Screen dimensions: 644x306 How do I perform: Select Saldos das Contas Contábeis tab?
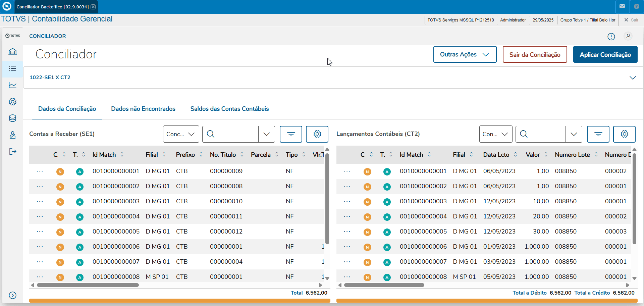coord(229,109)
